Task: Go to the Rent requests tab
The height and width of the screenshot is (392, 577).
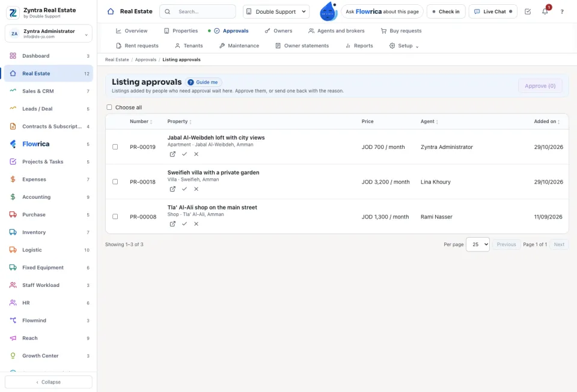Action: (137, 46)
